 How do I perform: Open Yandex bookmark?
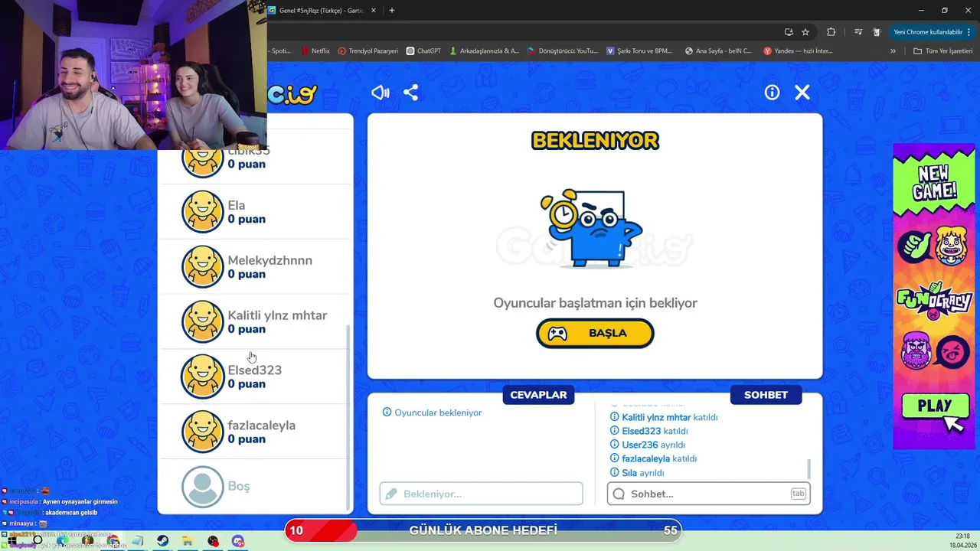[x=798, y=51]
